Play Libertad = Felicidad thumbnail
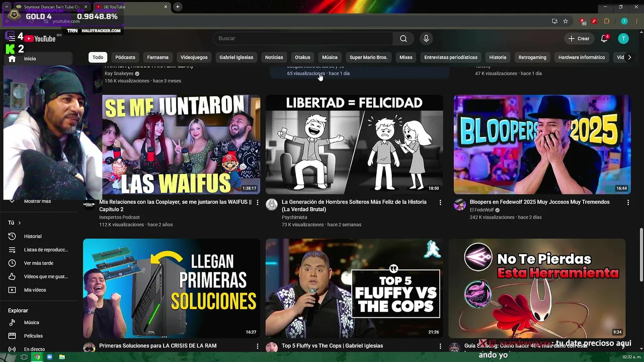The width and height of the screenshot is (644, 362). tap(354, 144)
